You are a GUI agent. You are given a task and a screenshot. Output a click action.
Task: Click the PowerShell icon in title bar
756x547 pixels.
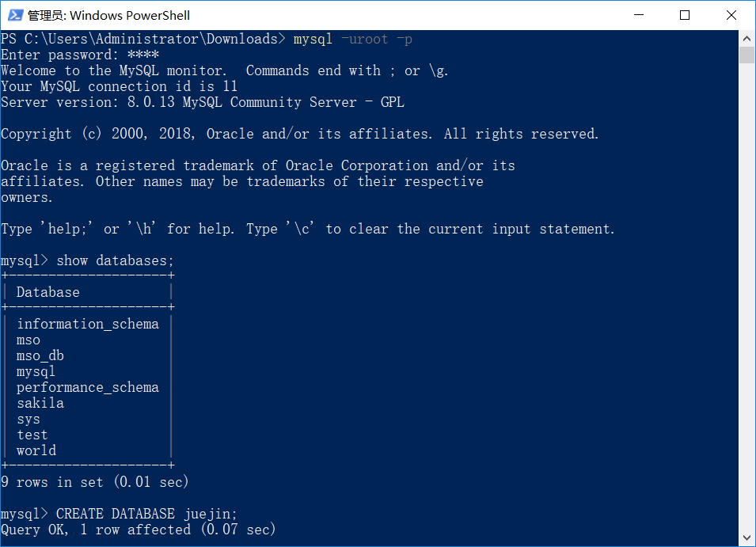[14, 15]
